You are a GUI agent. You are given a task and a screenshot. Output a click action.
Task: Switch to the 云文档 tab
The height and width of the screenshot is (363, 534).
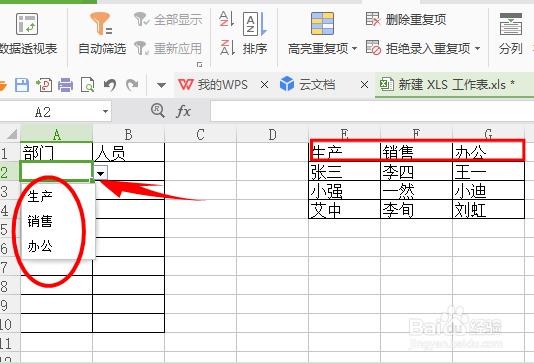coord(308,84)
